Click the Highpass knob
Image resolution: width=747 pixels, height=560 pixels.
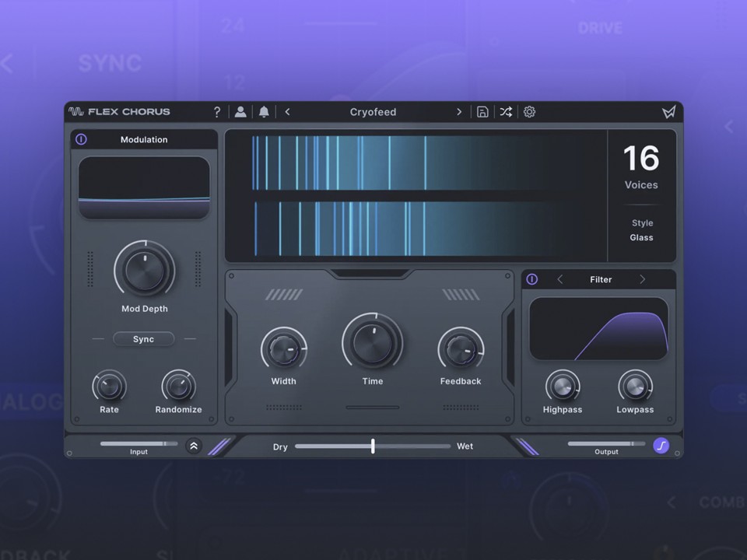563,387
